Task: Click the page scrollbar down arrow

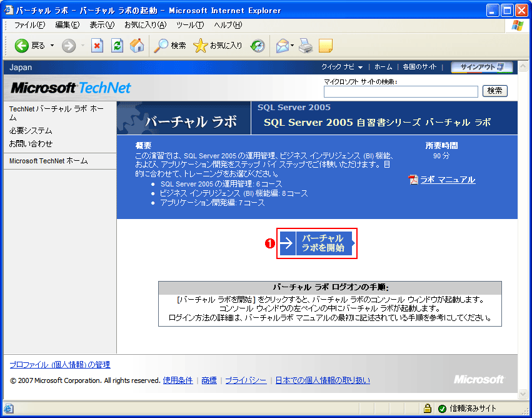Action: click(x=523, y=394)
